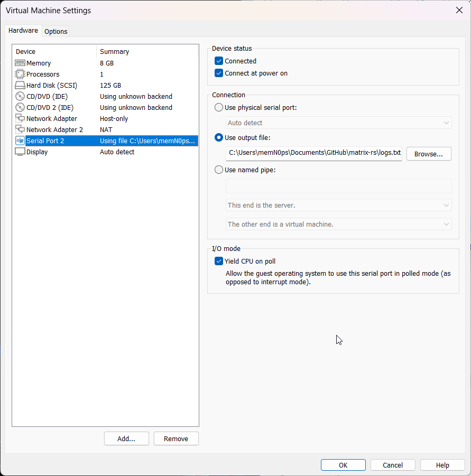
Task: Click the Processors device icon
Action: point(19,74)
